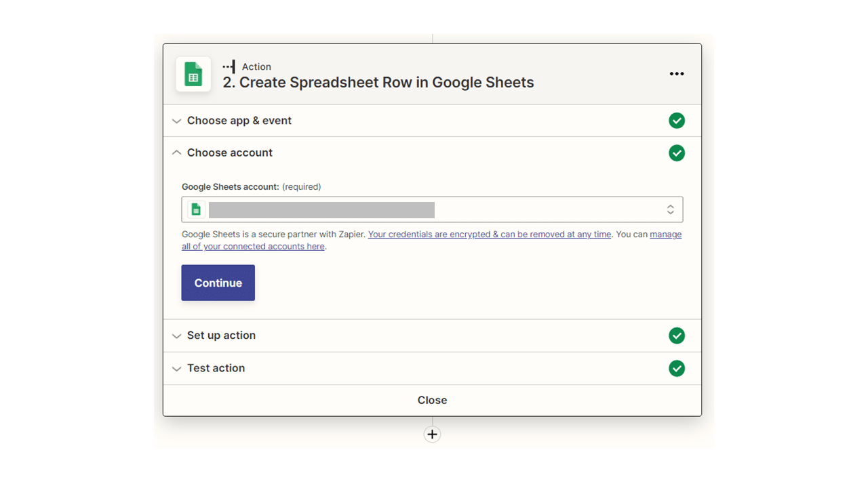The width and height of the screenshot is (868, 488).
Task: Expand the Set up action section
Action: point(432,335)
